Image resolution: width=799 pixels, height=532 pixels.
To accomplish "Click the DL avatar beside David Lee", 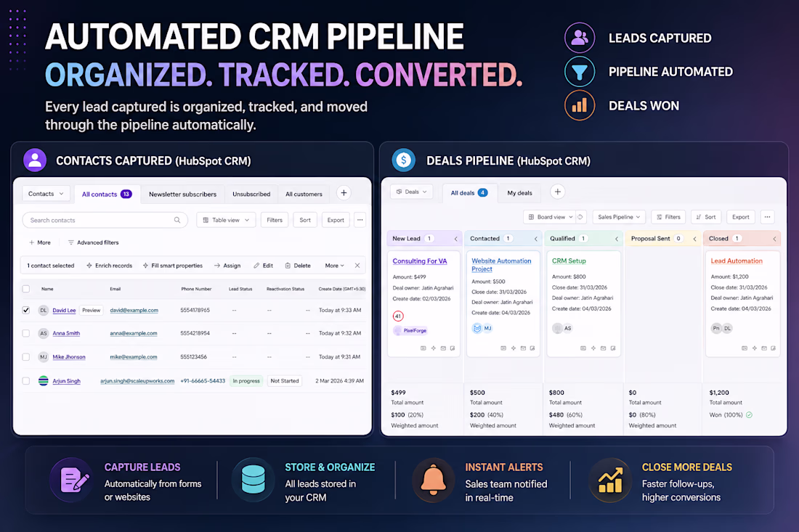I will [x=44, y=310].
